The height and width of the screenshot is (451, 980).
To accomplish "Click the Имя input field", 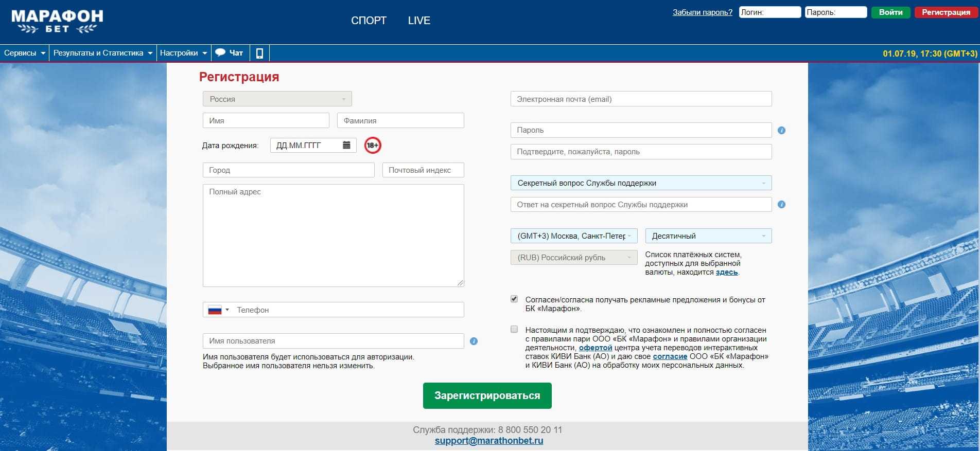I will tap(266, 120).
